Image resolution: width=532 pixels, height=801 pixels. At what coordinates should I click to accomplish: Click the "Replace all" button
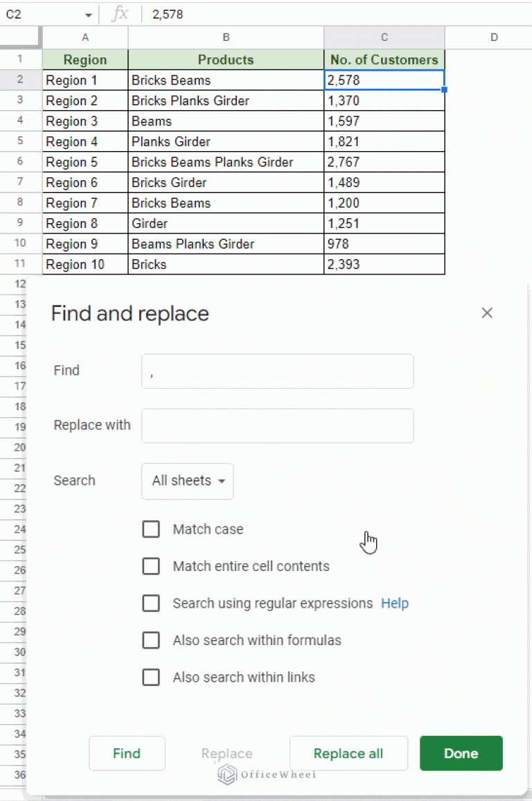[348, 753]
